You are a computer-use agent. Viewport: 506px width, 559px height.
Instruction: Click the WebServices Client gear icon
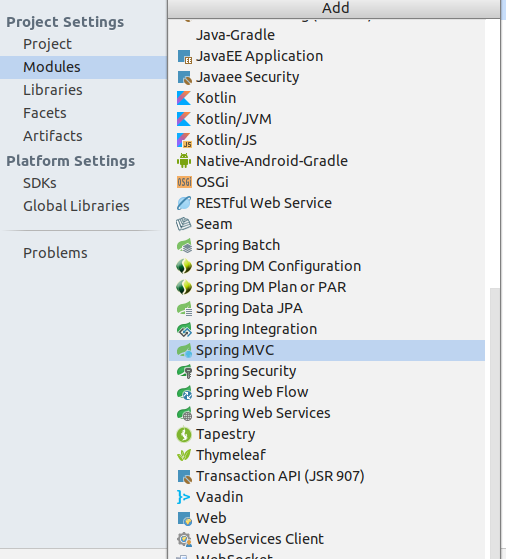pyautogui.click(x=184, y=539)
